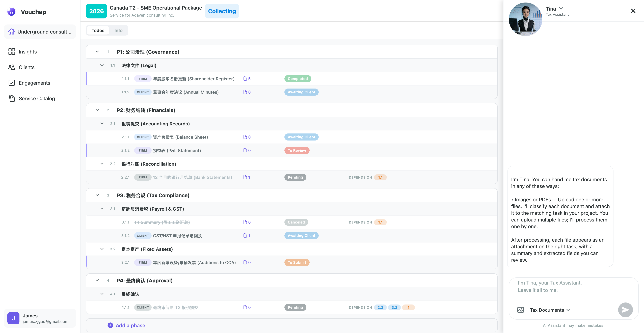The width and height of the screenshot is (644, 333).
Task: Open the Clients section from sidebar
Action: point(26,67)
